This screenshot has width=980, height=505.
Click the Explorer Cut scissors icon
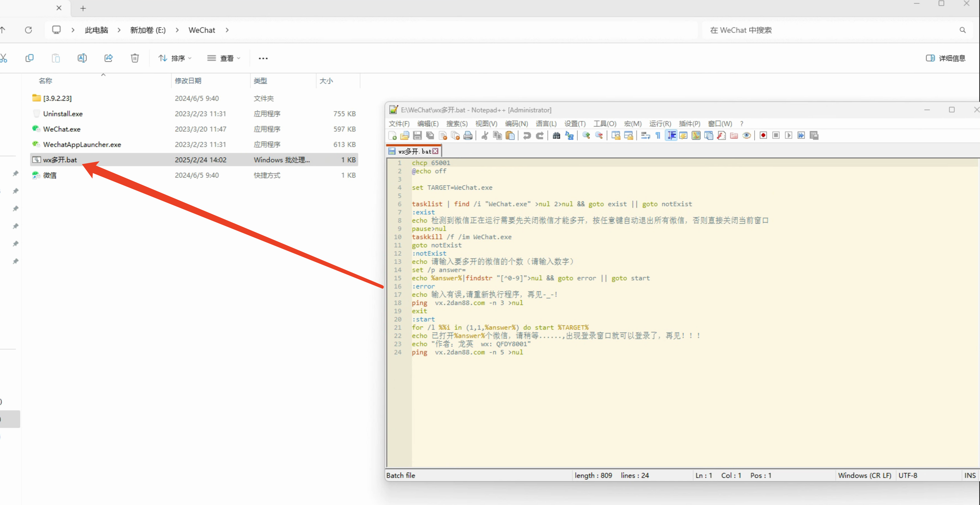[x=4, y=58]
